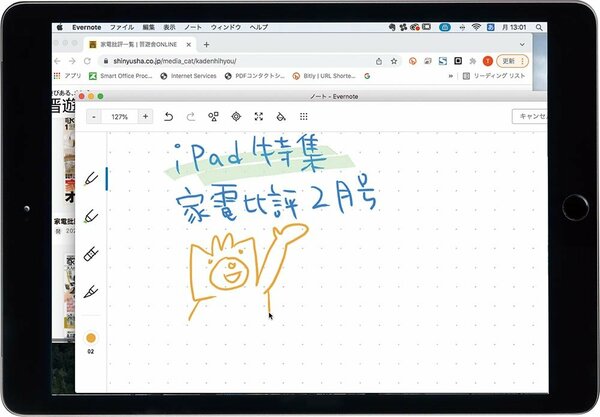
Task: Open the ヘルプ menu
Action: [259, 28]
